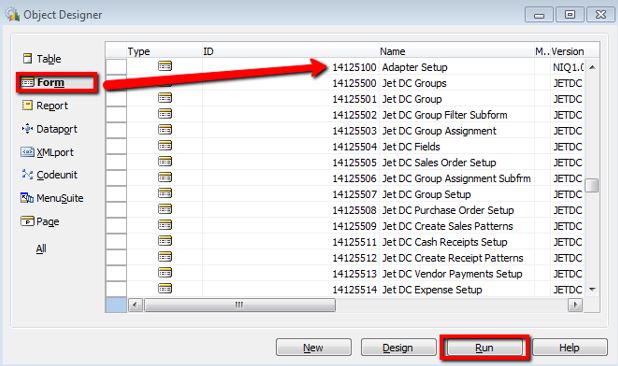618x366 pixels.
Task: Click the vertical scrollbar thumb
Action: point(592,185)
